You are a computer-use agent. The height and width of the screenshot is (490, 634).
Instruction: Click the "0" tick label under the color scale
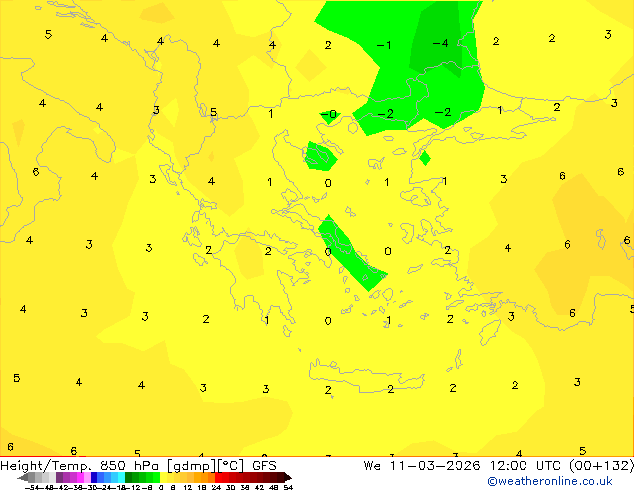pyautogui.click(x=161, y=487)
